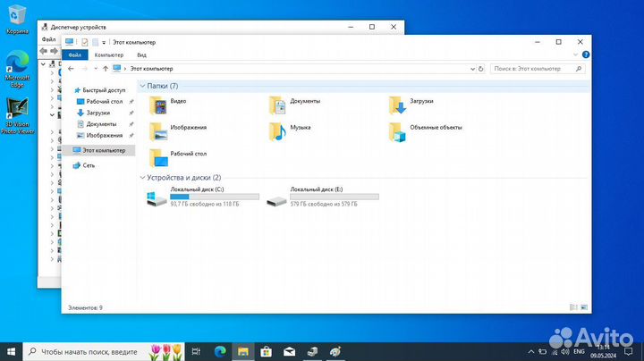Switch to large icons view button

click(584, 307)
